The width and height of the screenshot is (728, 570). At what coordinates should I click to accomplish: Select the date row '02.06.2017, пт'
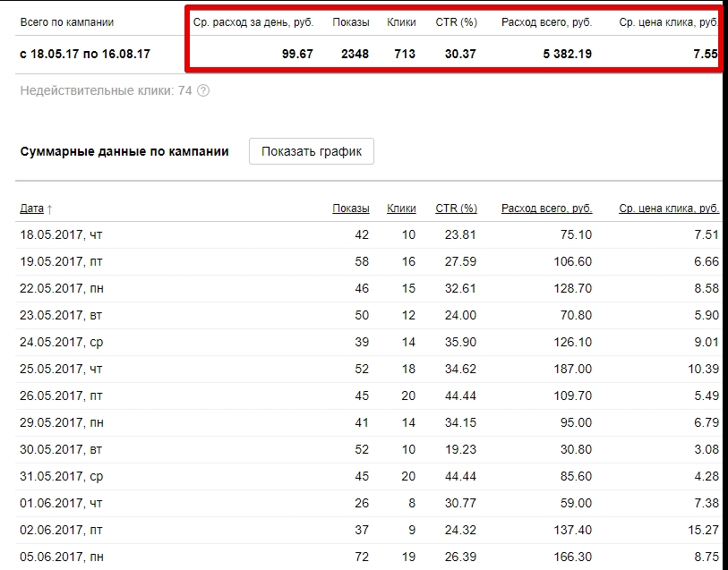369,531
